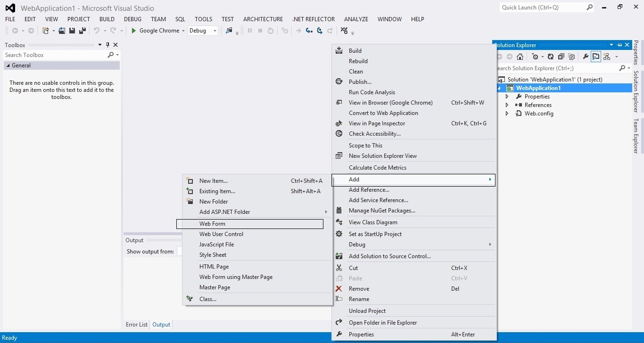
Task: Open the ARCHITECTURE menu
Action: tap(263, 19)
